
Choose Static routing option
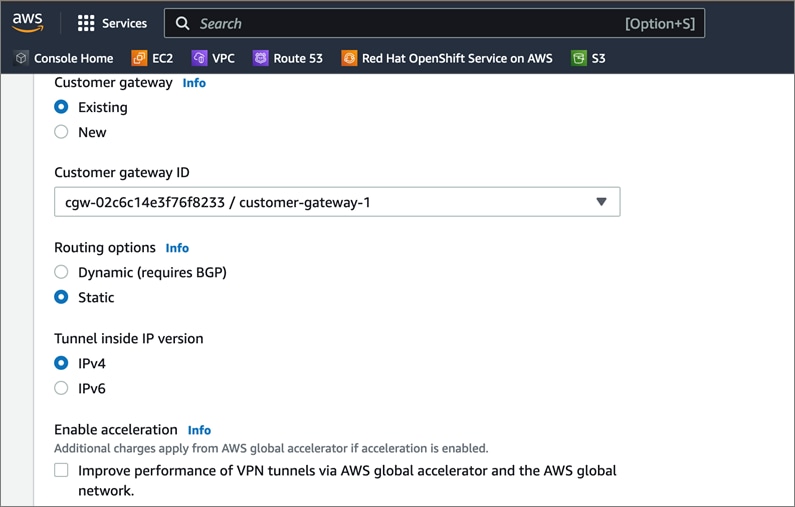click(62, 297)
